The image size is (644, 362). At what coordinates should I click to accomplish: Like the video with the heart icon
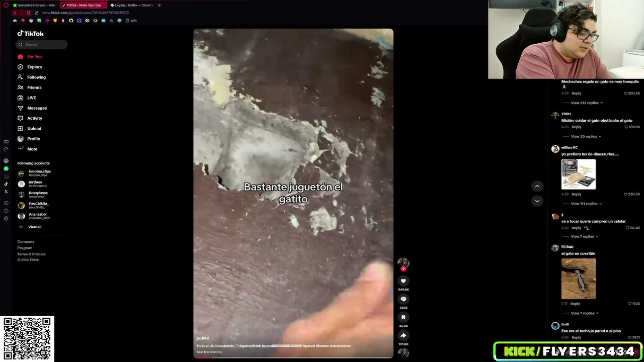(403, 281)
